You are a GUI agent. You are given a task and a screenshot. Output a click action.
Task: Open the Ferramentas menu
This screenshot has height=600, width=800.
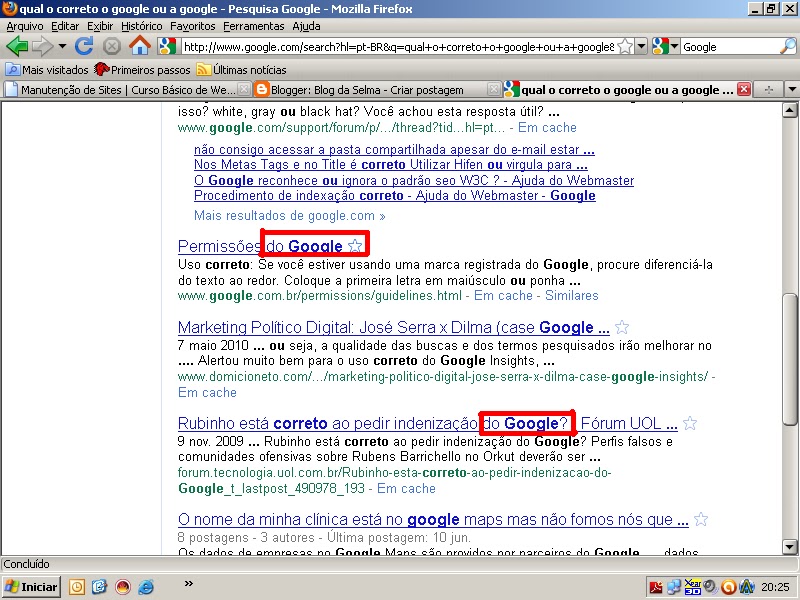[x=254, y=26]
